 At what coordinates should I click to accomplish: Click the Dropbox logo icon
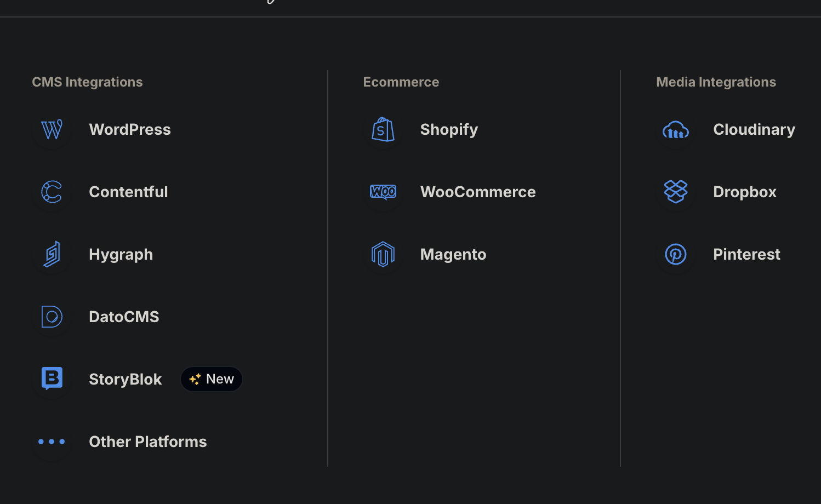click(x=676, y=192)
